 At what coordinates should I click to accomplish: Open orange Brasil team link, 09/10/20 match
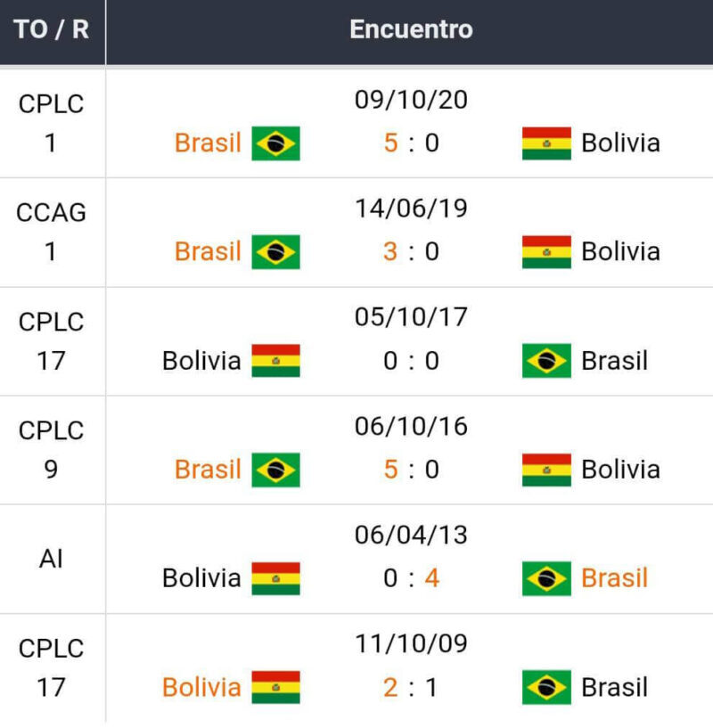[x=208, y=143]
